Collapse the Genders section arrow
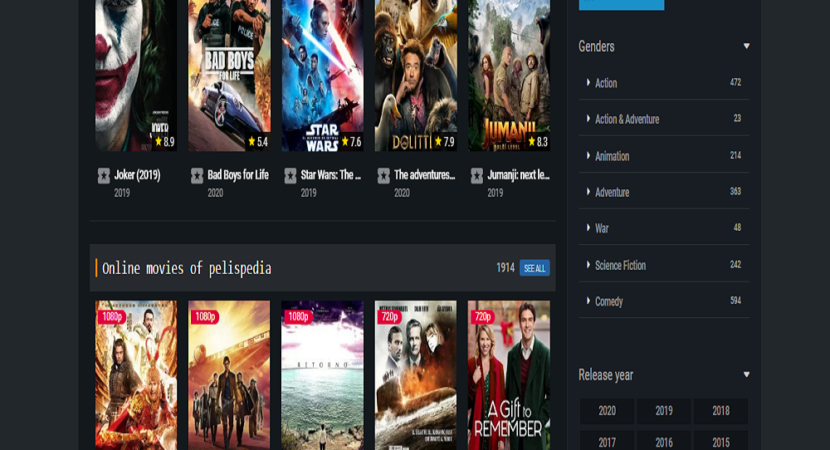 click(746, 46)
